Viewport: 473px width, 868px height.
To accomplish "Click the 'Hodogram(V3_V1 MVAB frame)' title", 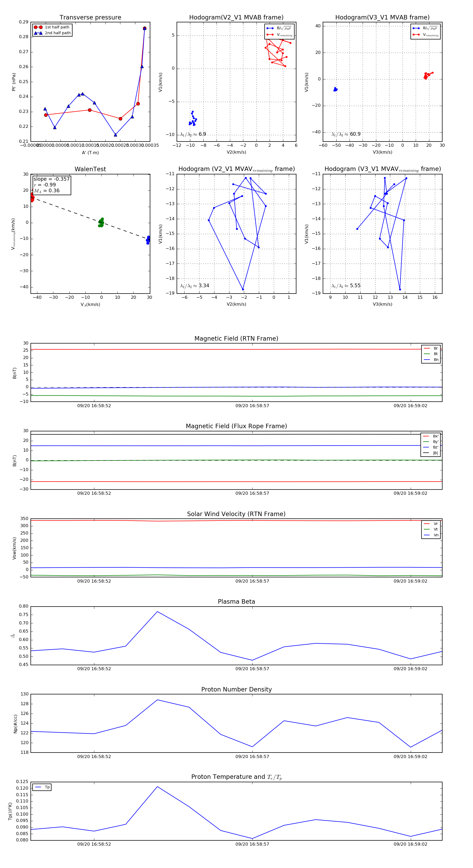I will pos(382,18).
